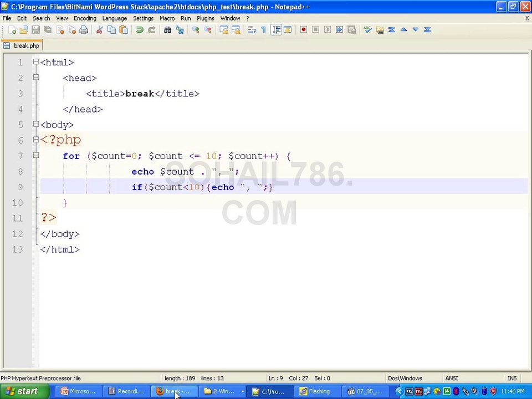Create a new file with the New icon
The width and height of the screenshot is (532, 399).
(12, 30)
